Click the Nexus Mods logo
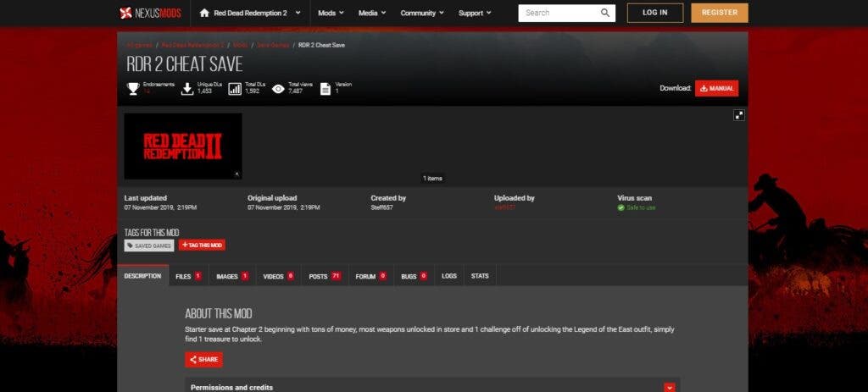The width and height of the screenshot is (868, 392). 150,13
